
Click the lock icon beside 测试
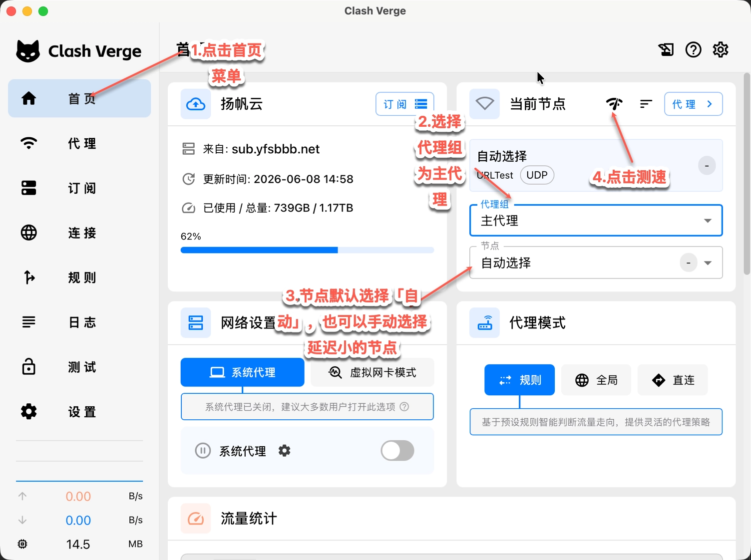click(29, 366)
